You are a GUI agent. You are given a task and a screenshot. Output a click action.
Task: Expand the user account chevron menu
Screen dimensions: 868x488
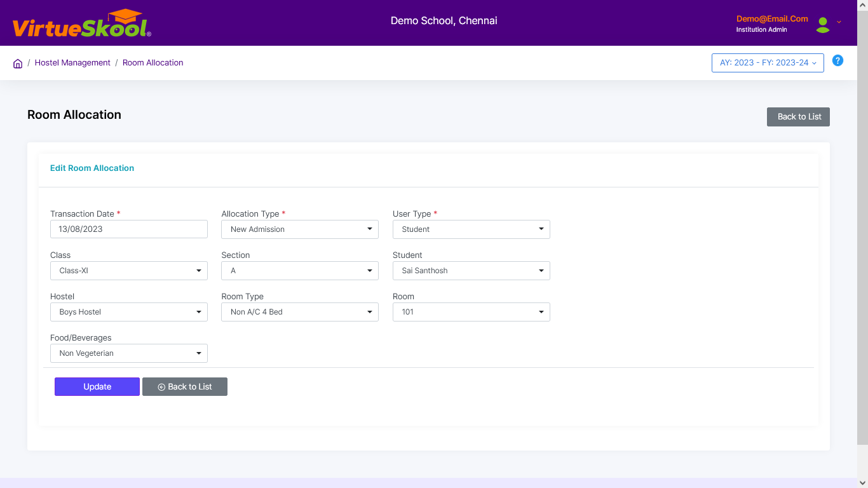(839, 22)
